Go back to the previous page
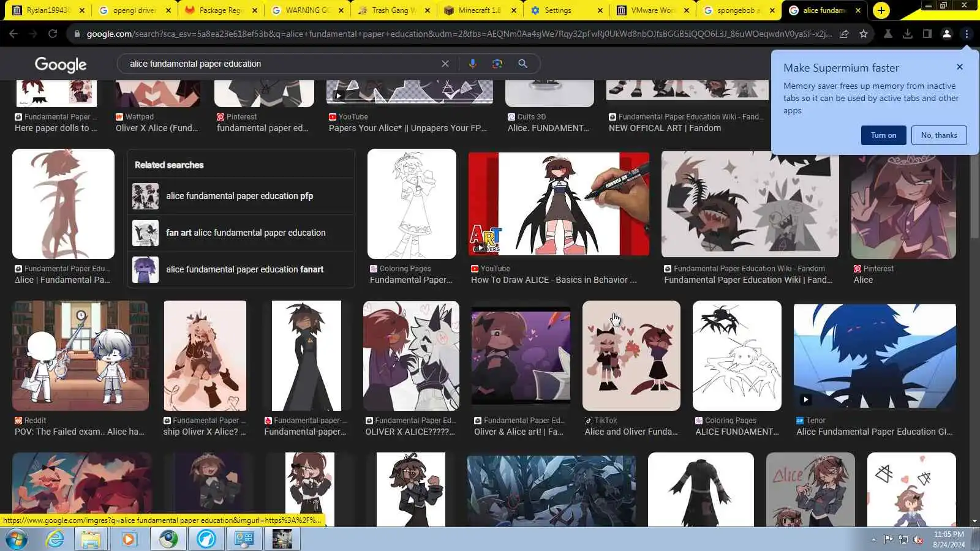Screen dimensions: 980x551 point(13,34)
